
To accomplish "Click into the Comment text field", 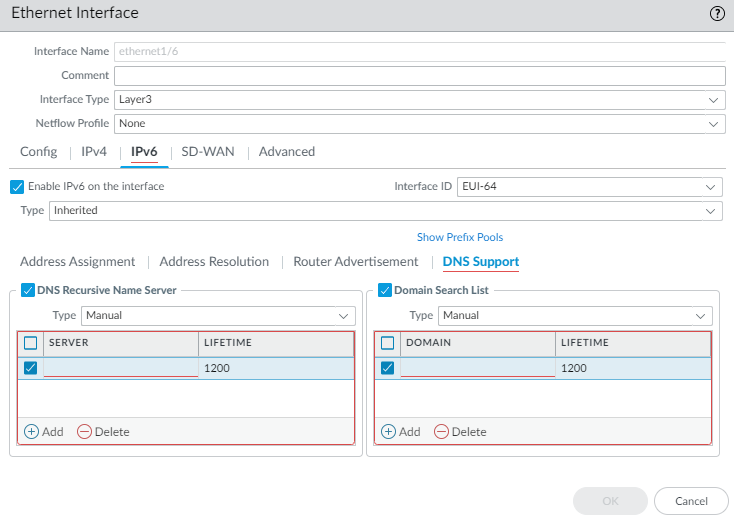I will [419, 76].
